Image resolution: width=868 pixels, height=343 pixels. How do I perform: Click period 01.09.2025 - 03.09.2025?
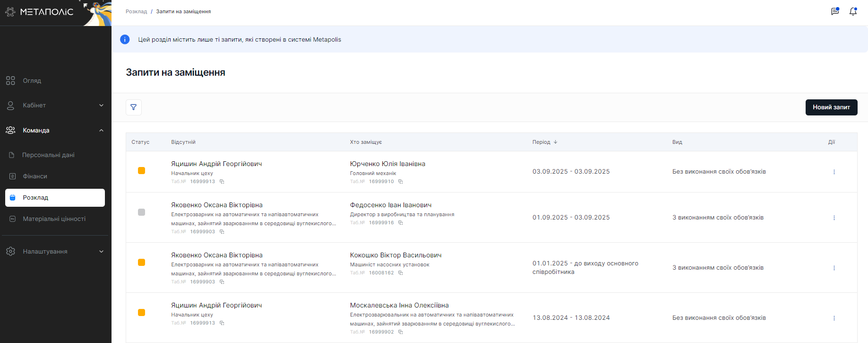571,218
